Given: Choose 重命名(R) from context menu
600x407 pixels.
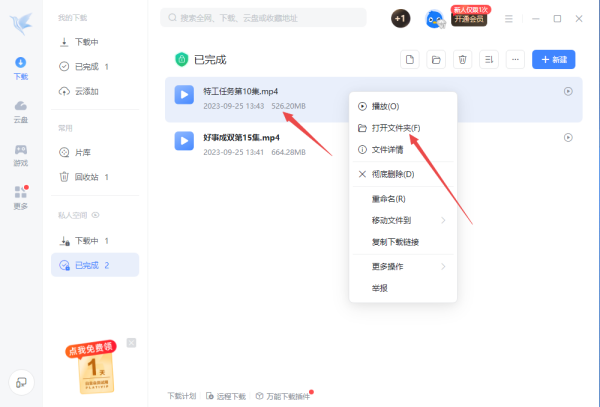Looking at the screenshot, I should (x=403, y=199).
